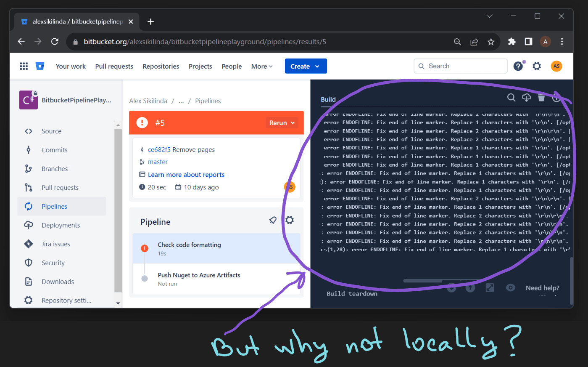588x367 pixels.
Task: Focus the Bitbucket Search field
Action: [x=461, y=66]
